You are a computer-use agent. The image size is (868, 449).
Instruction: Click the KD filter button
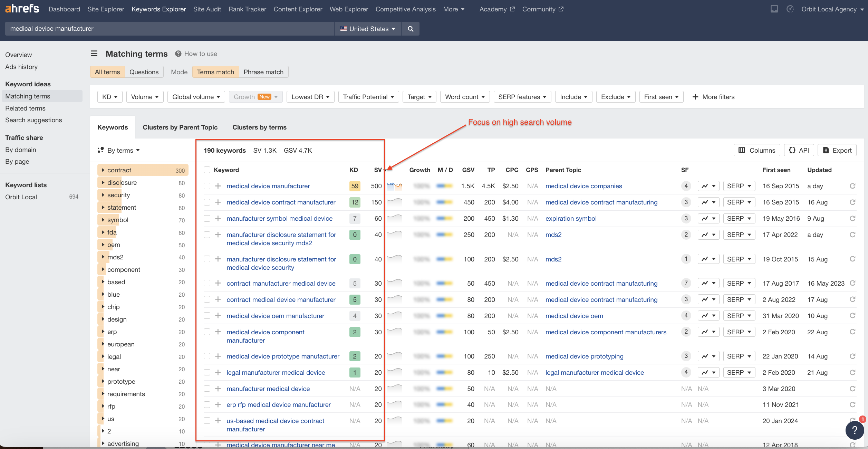tap(109, 96)
